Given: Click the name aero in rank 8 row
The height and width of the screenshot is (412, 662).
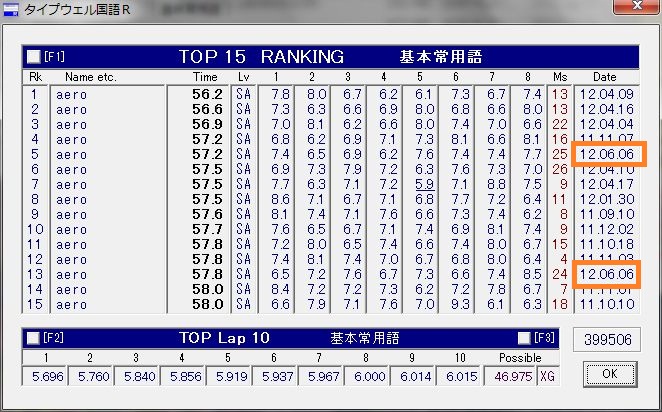Looking at the screenshot, I should [71, 200].
